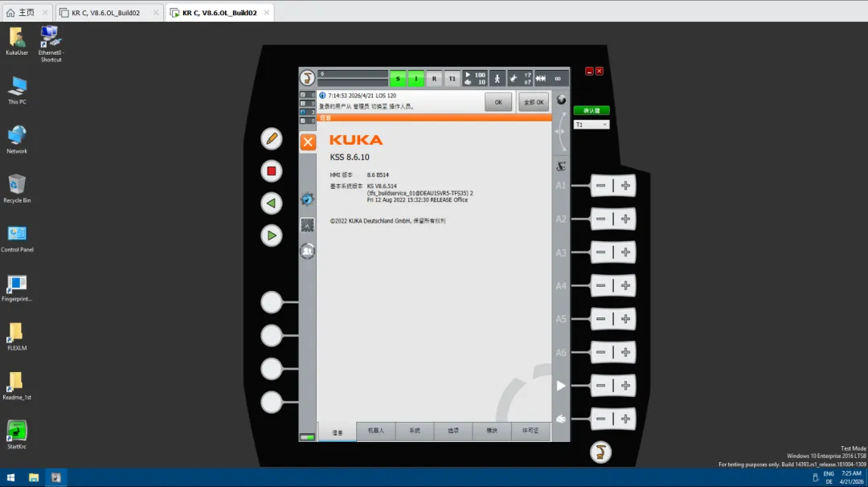Open File Explorer from the taskbar

tap(34, 477)
